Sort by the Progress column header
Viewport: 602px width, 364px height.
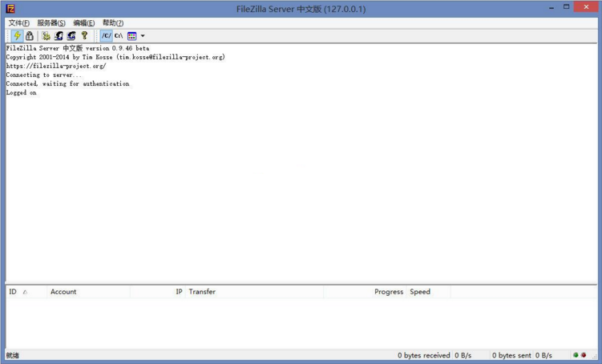[365, 292]
